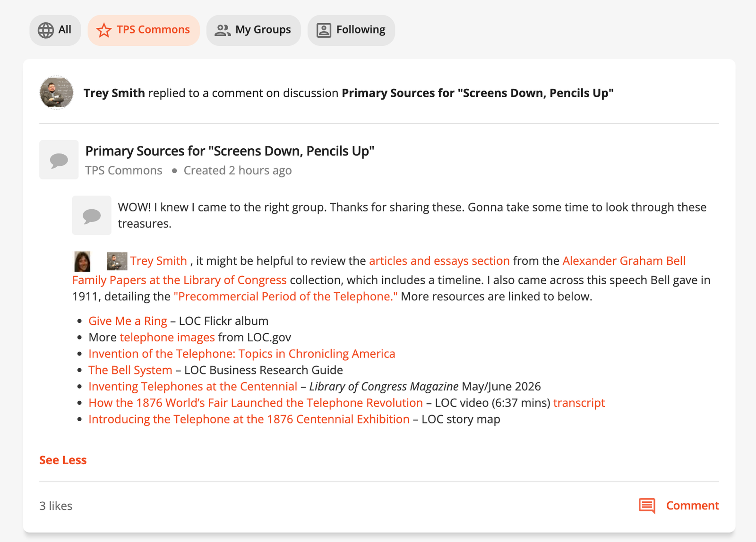Screen dimensions: 756x542
Task: Click the speech bubble icon beside WOW comment
Action: tap(92, 215)
